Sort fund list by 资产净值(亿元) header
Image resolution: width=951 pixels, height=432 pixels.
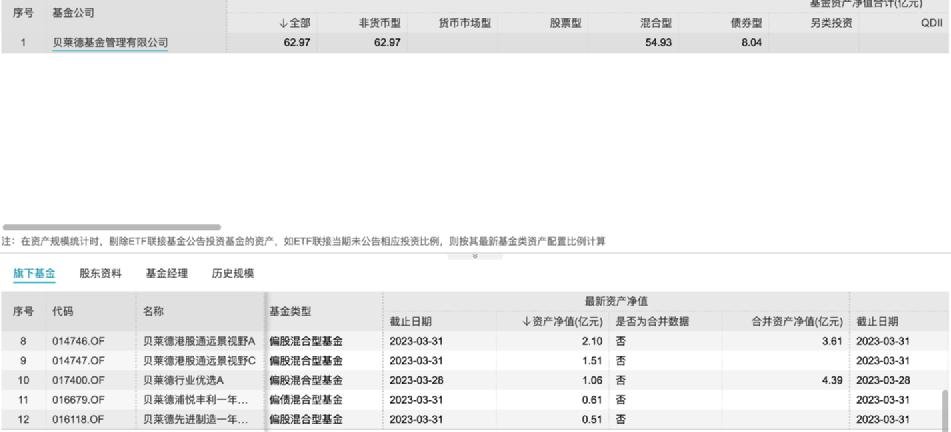[562, 322]
